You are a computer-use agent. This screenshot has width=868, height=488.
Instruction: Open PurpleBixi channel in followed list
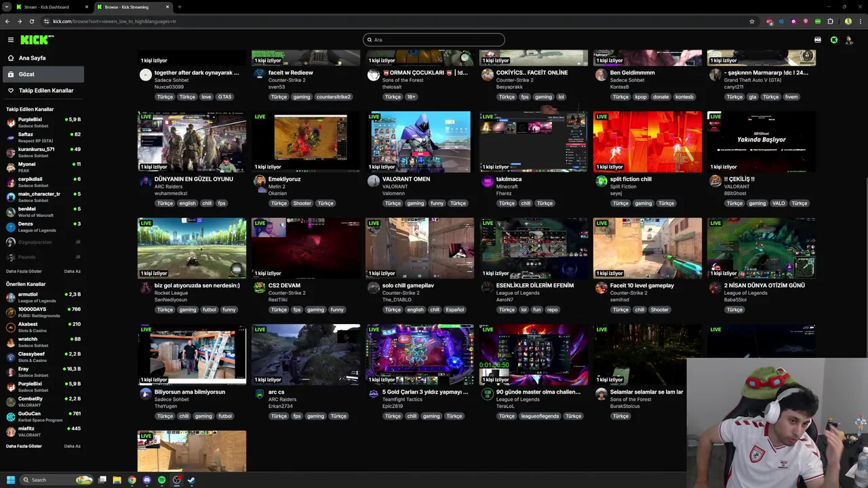click(43, 122)
